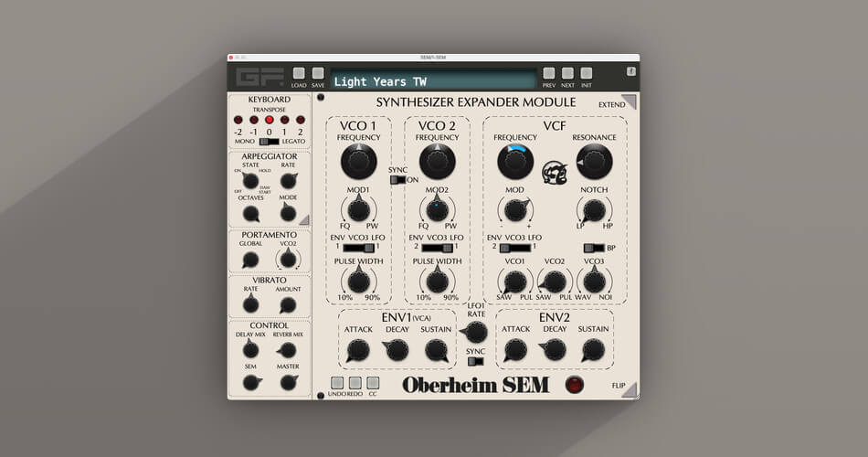Click the VCO 2 FREQUENCY knob

438,162
